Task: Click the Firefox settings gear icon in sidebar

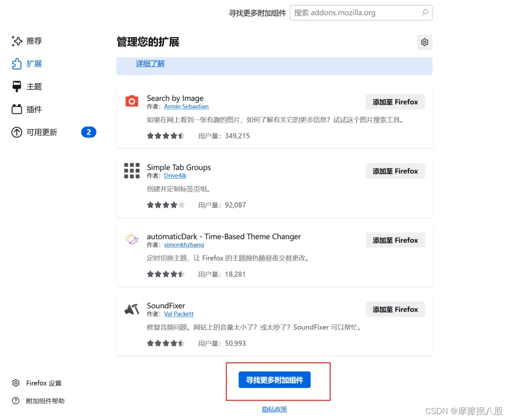Action: pyautogui.click(x=15, y=383)
